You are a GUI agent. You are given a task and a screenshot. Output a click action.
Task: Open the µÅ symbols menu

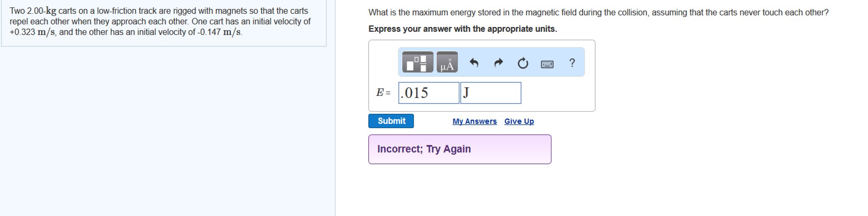point(447,62)
